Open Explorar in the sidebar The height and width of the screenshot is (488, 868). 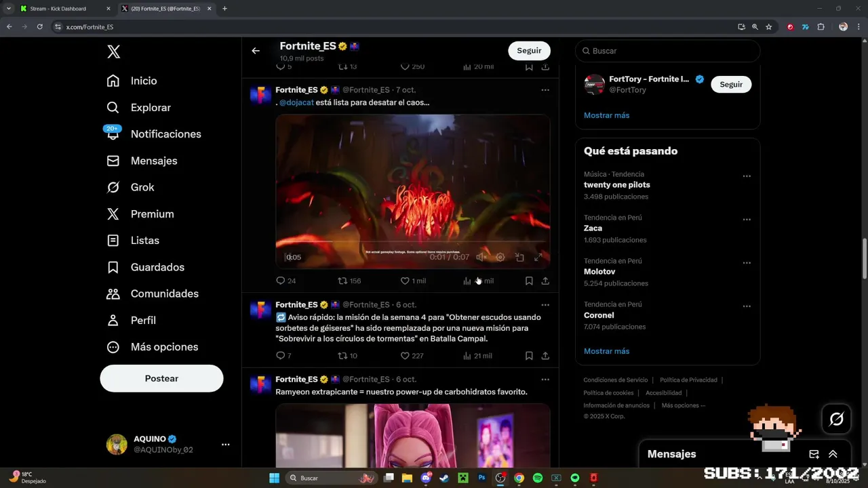point(138,108)
